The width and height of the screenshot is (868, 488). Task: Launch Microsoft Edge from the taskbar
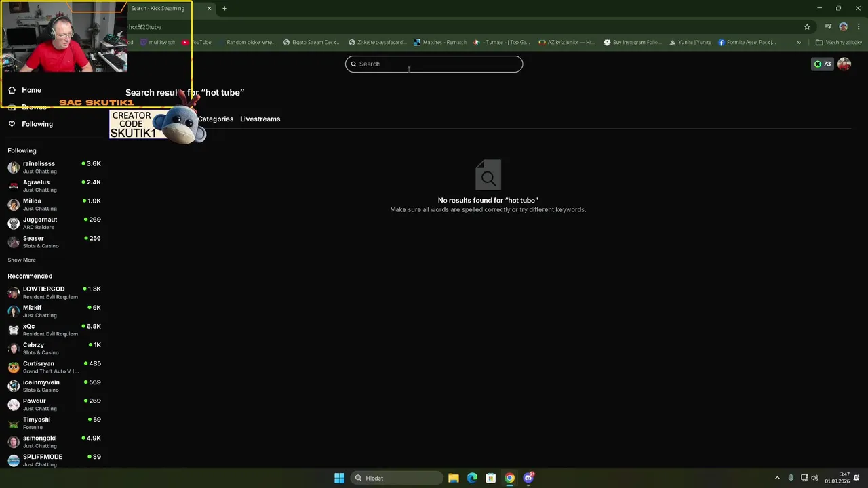[x=472, y=478]
